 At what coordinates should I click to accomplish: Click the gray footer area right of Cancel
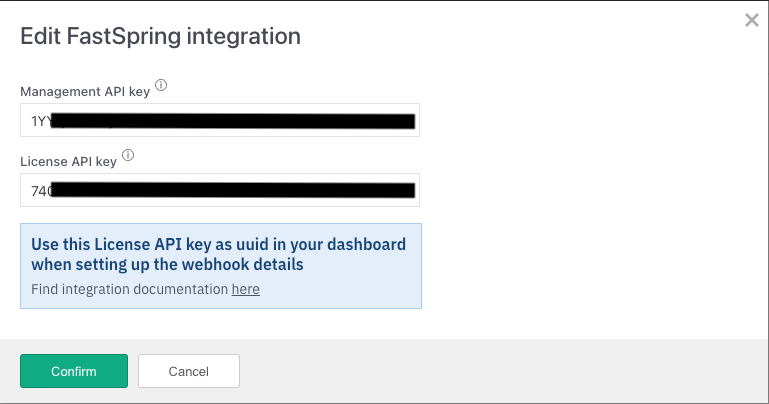(500, 371)
